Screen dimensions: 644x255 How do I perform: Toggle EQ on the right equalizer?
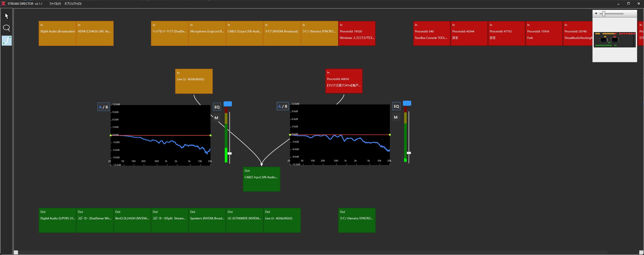pyautogui.click(x=396, y=106)
